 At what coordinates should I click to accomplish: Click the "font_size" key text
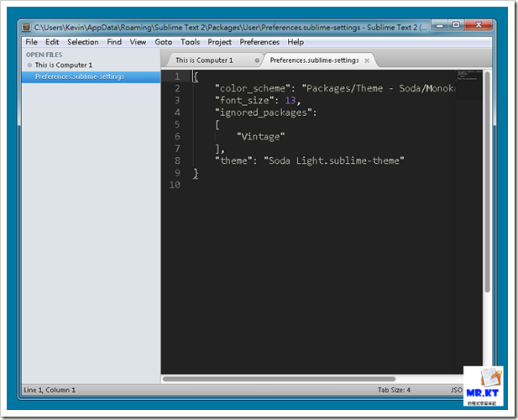pos(244,101)
